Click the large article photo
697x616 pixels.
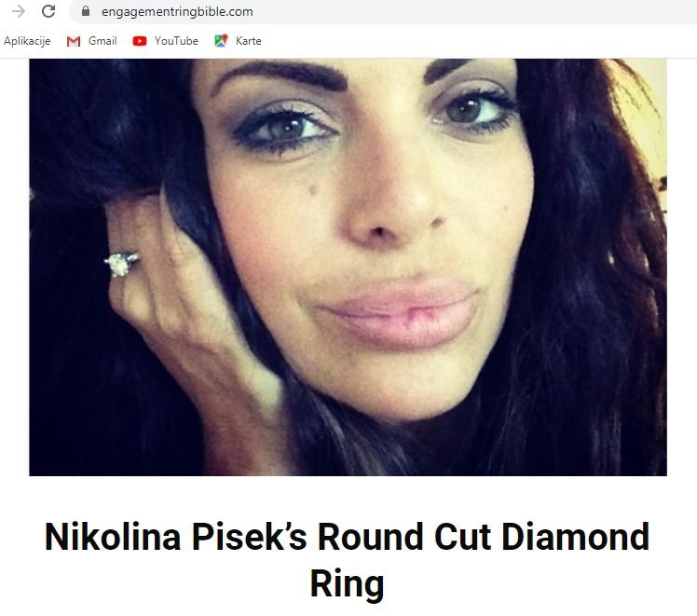348,267
